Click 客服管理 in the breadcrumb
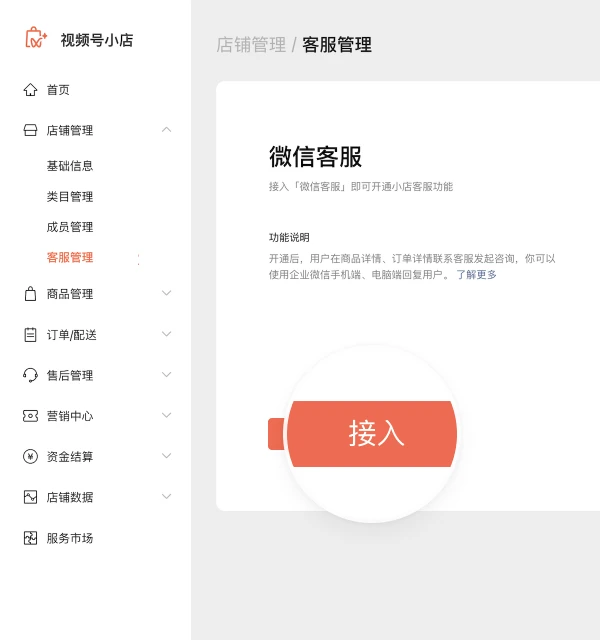Image resolution: width=600 pixels, height=640 pixels. (x=337, y=44)
